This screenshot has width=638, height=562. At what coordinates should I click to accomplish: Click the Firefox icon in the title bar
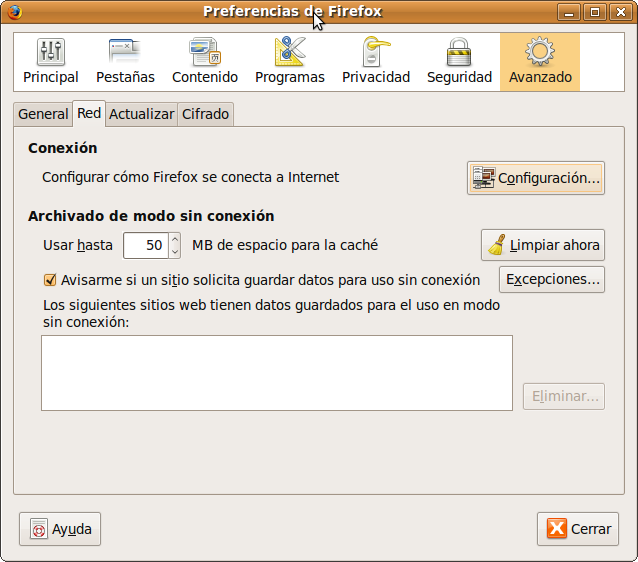click(14, 12)
